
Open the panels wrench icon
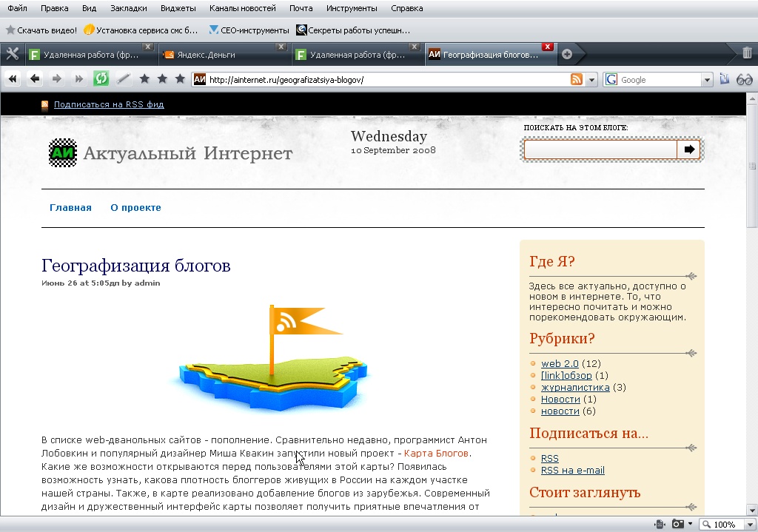click(12, 54)
